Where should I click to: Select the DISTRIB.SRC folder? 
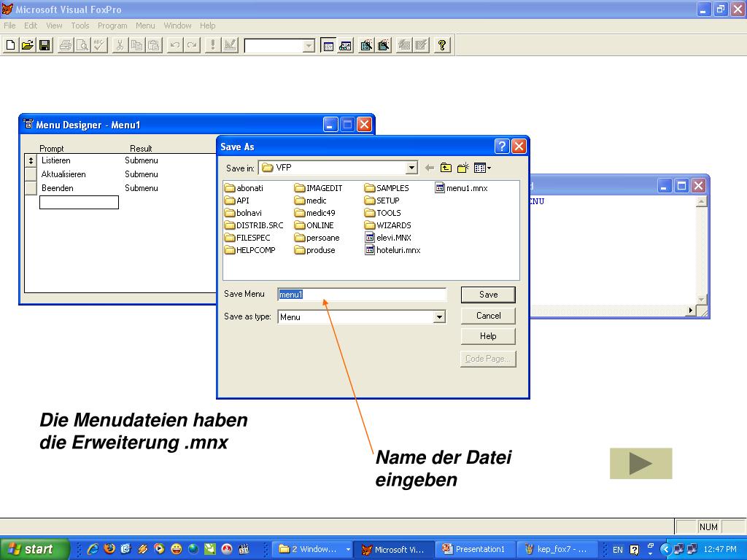coord(254,225)
